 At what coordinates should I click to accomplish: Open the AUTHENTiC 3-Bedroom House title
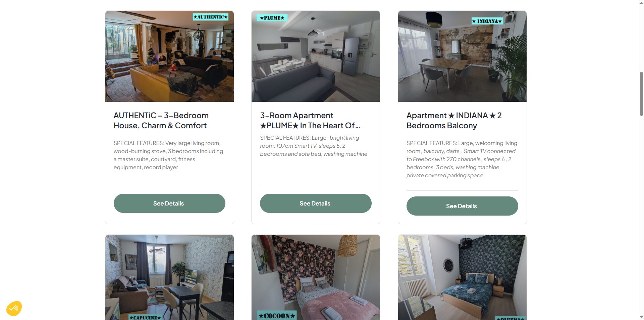tap(161, 121)
